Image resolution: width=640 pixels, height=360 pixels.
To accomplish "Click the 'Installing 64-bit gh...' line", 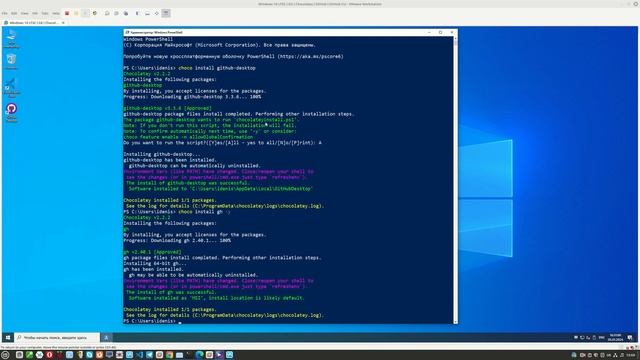I will (x=155, y=264).
